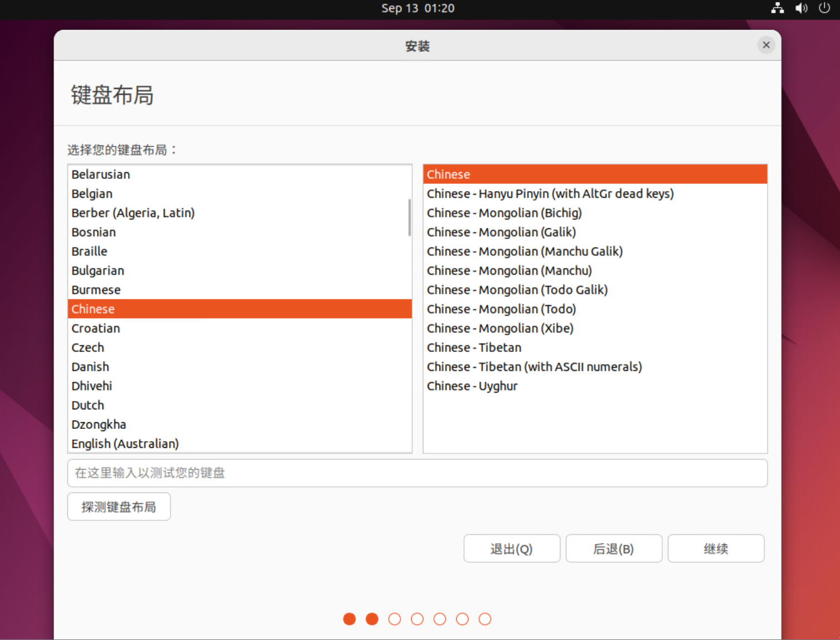Select Chinese - Uyghur variant
840x640 pixels.
click(595, 386)
